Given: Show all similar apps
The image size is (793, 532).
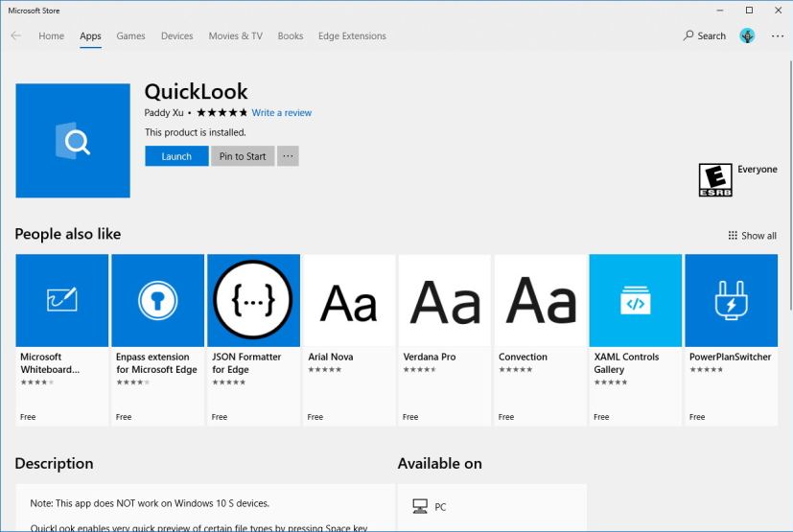Looking at the screenshot, I should coord(752,236).
